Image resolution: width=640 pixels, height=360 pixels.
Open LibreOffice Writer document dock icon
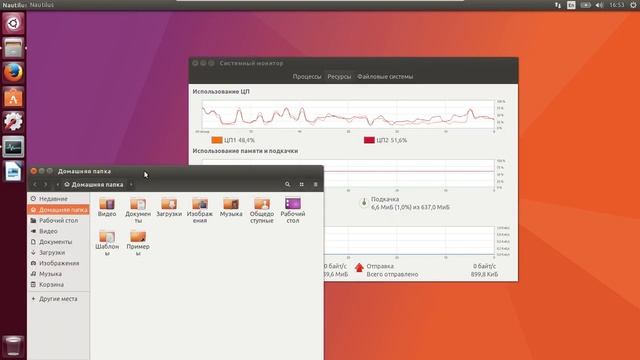(x=13, y=171)
